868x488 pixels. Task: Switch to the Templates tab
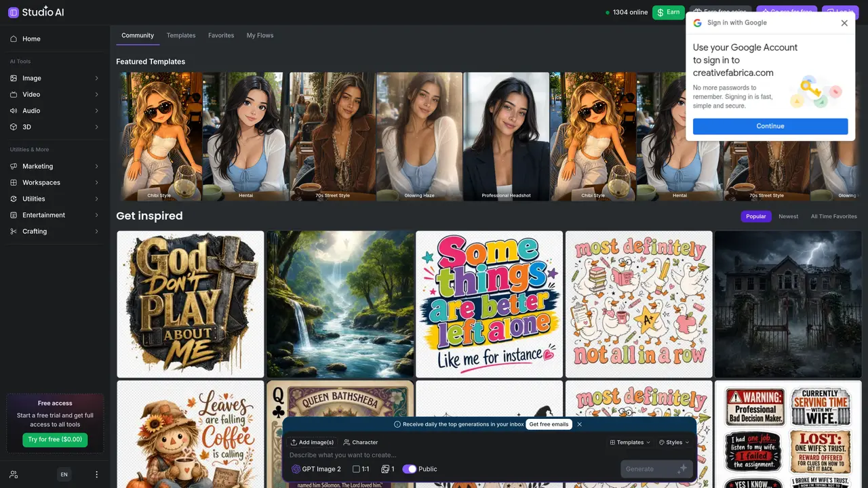click(181, 35)
